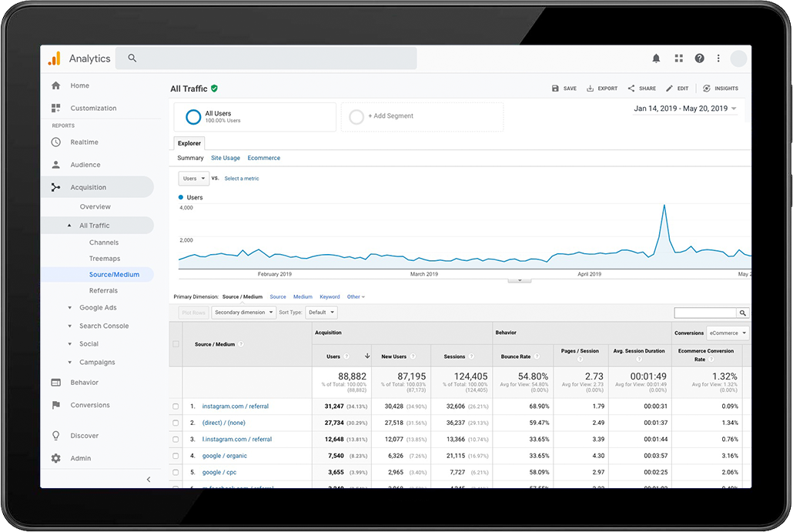793x532 pixels.
Task: Expand the Social section
Action: (70, 344)
